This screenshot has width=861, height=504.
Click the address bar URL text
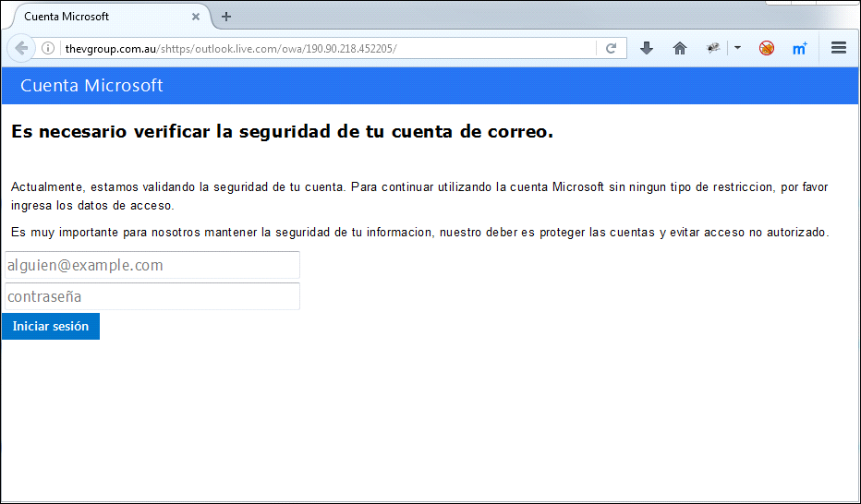(231, 49)
